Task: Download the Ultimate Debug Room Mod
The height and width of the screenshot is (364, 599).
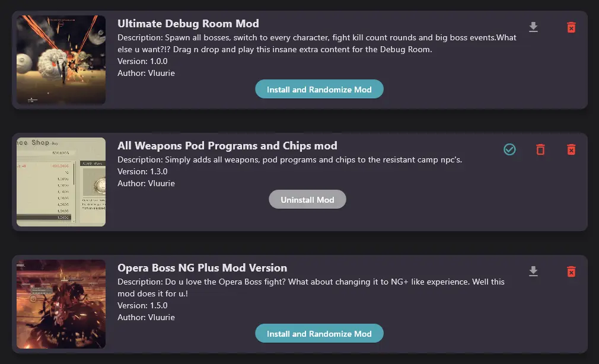Action: (x=533, y=27)
